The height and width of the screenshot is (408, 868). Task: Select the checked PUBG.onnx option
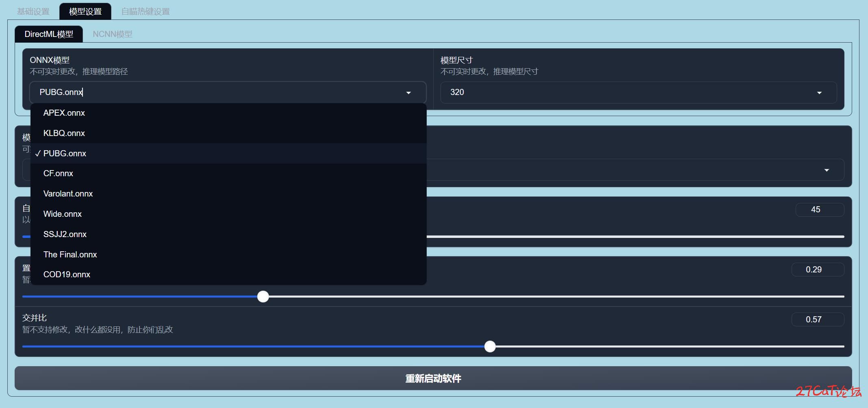click(x=228, y=153)
